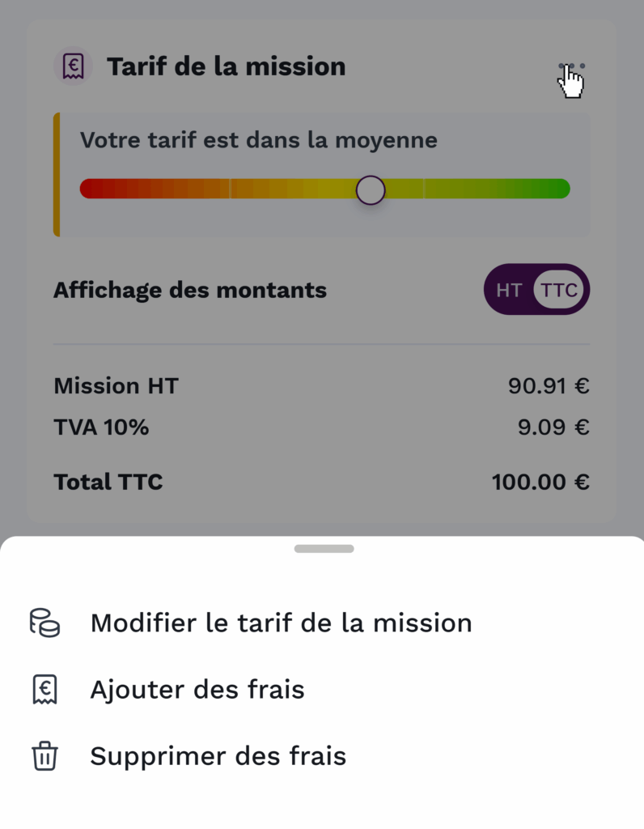Image resolution: width=644 pixels, height=829 pixels.
Task: Click the tarif slider's round handle
Action: 371,190
